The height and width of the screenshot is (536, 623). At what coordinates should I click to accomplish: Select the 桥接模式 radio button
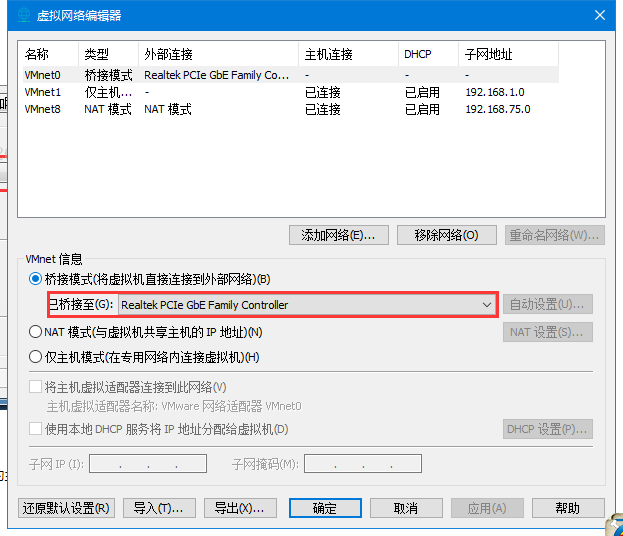(x=35, y=279)
